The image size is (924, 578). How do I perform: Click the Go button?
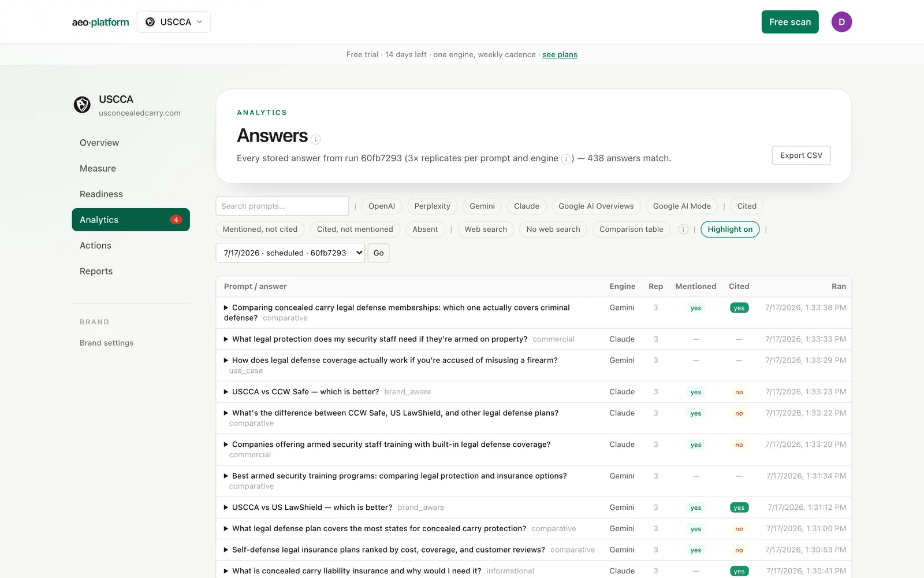tap(378, 253)
